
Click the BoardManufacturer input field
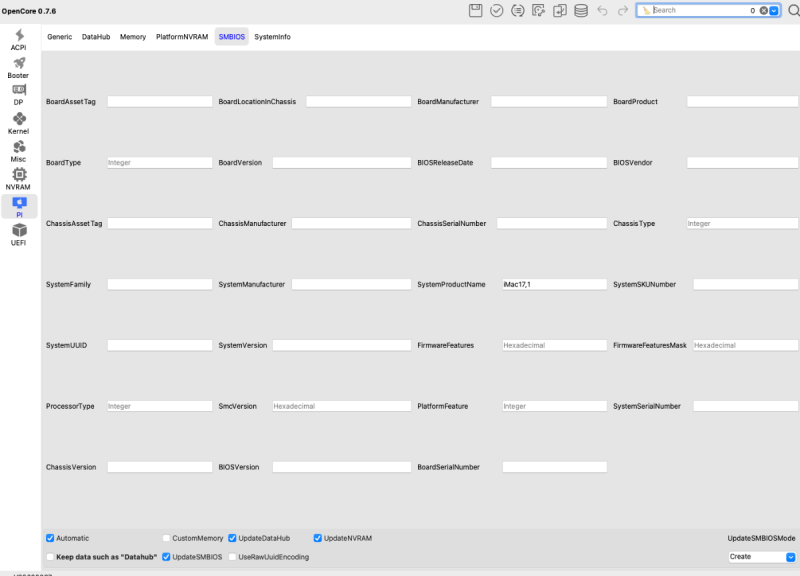549,102
